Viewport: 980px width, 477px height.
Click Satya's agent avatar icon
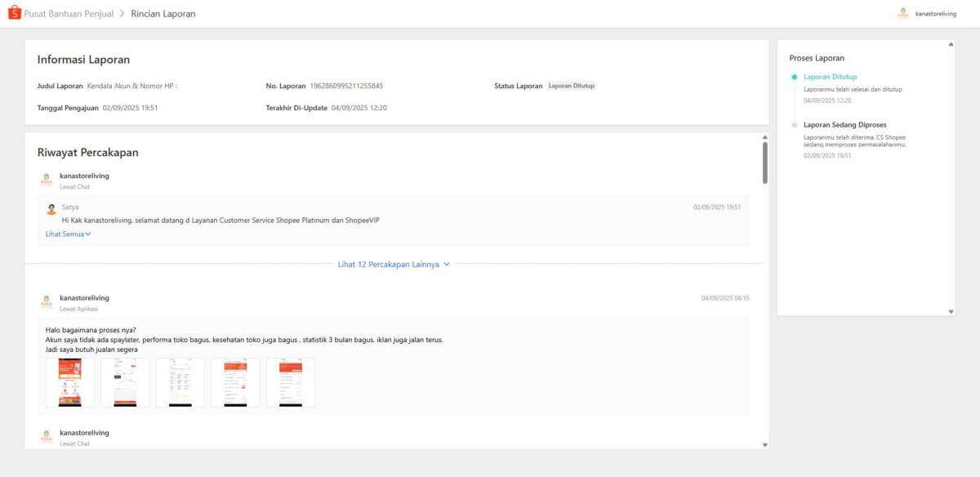[51, 209]
